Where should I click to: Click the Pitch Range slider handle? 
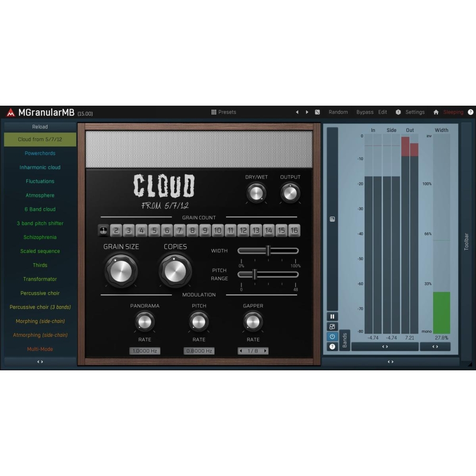pos(255,275)
